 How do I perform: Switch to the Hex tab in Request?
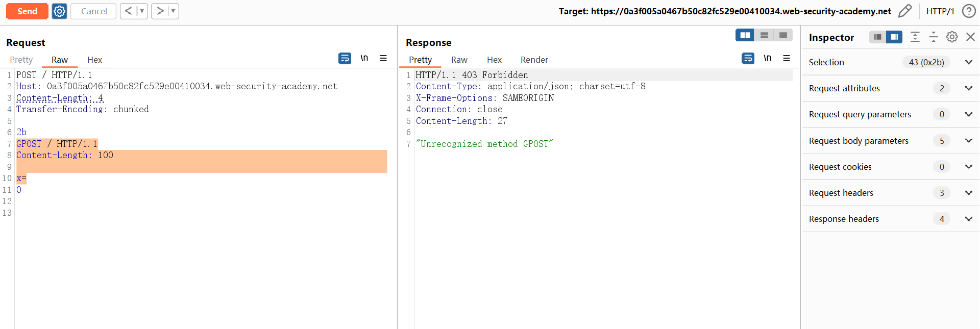[94, 60]
